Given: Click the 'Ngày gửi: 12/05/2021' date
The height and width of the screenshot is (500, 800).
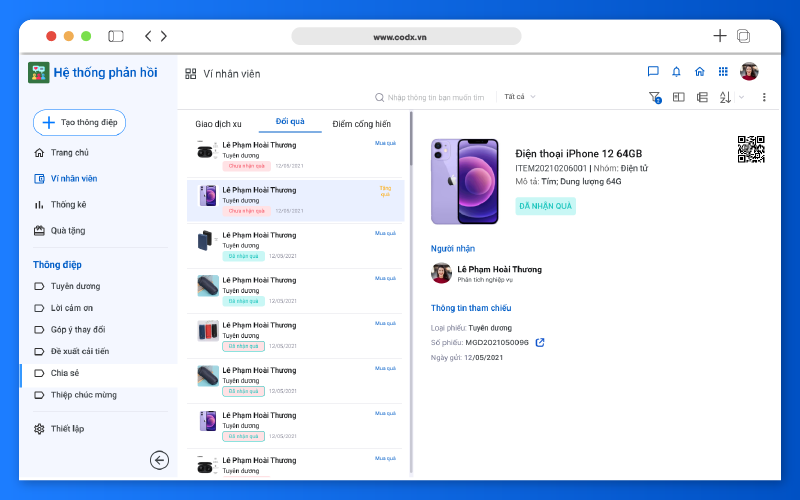Looking at the screenshot, I should (467, 358).
